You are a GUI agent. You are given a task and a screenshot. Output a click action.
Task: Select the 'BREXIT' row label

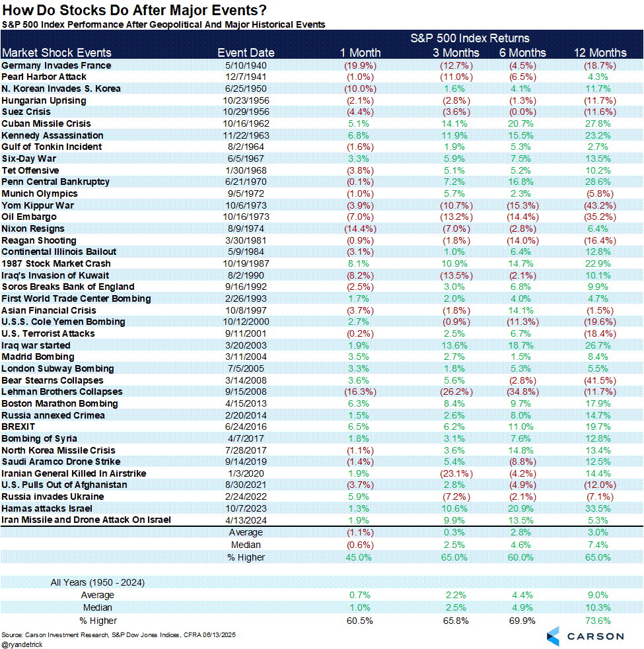(18, 427)
